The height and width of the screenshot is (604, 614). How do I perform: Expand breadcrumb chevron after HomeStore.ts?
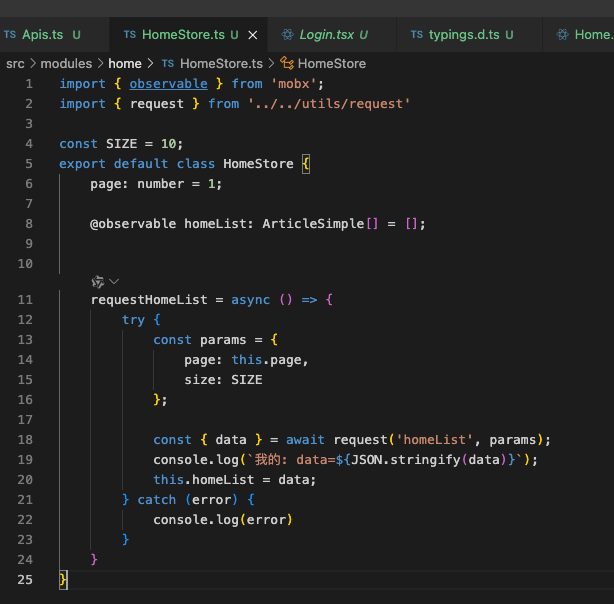click(271, 63)
